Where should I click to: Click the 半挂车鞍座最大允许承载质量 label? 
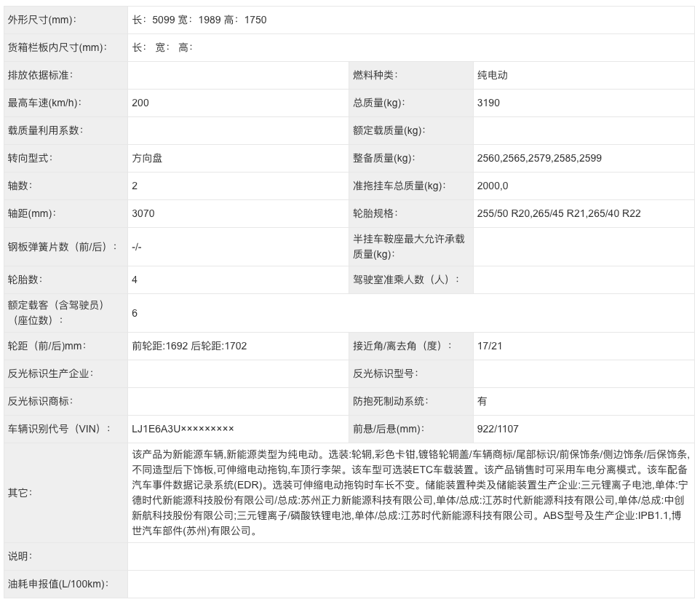[409, 247]
